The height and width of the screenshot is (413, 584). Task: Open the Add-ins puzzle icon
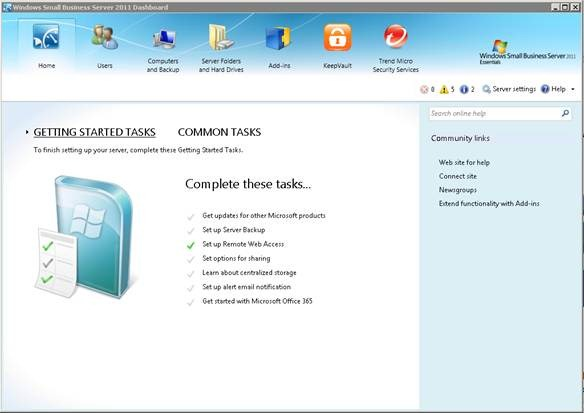[279, 38]
